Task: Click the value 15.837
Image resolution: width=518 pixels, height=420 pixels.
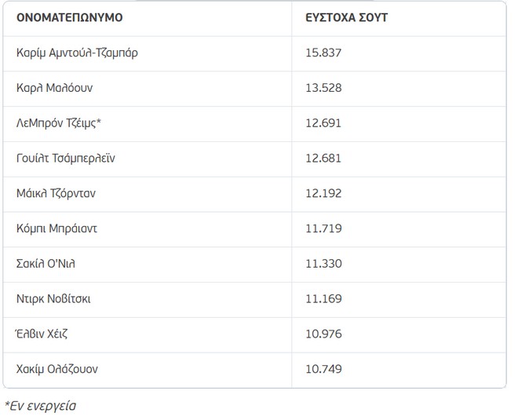Action: 323,53
